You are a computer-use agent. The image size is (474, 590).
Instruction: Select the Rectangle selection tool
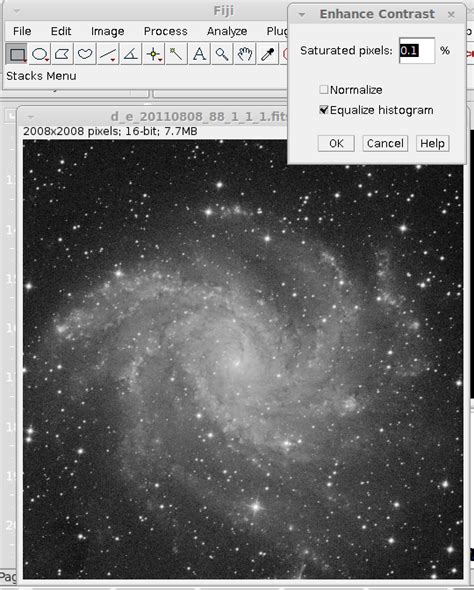[17, 54]
